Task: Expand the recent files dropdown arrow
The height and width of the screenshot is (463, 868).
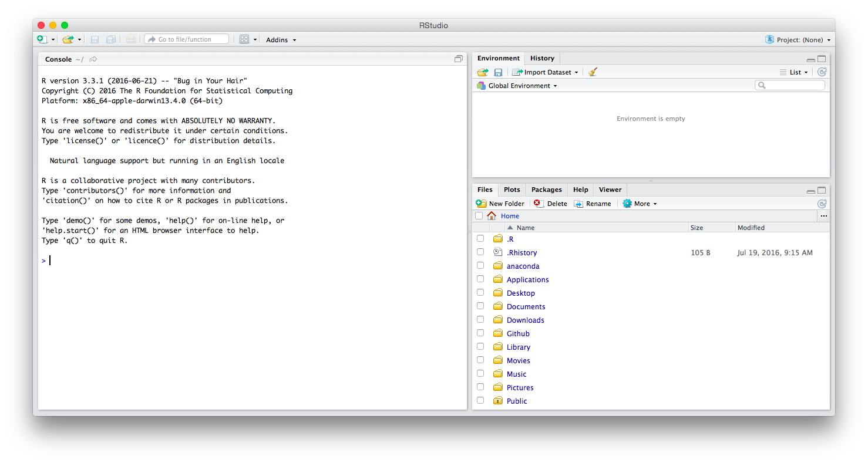Action: click(x=79, y=40)
